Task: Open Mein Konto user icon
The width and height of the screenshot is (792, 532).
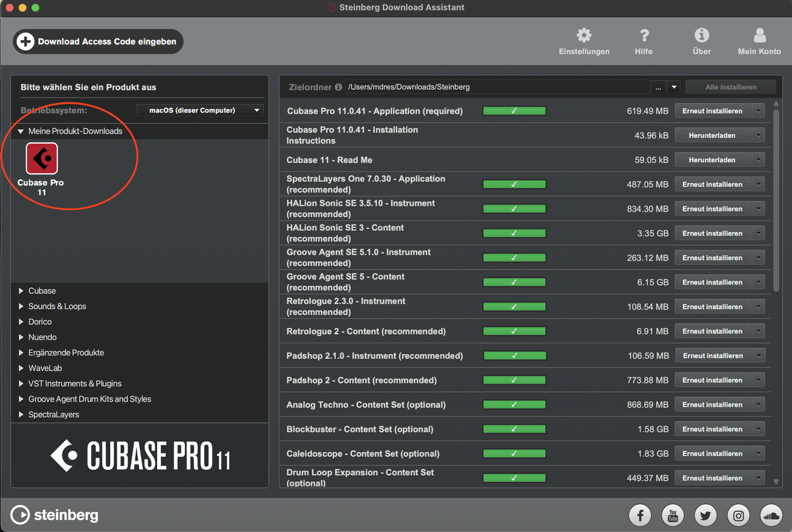Action: point(759,35)
